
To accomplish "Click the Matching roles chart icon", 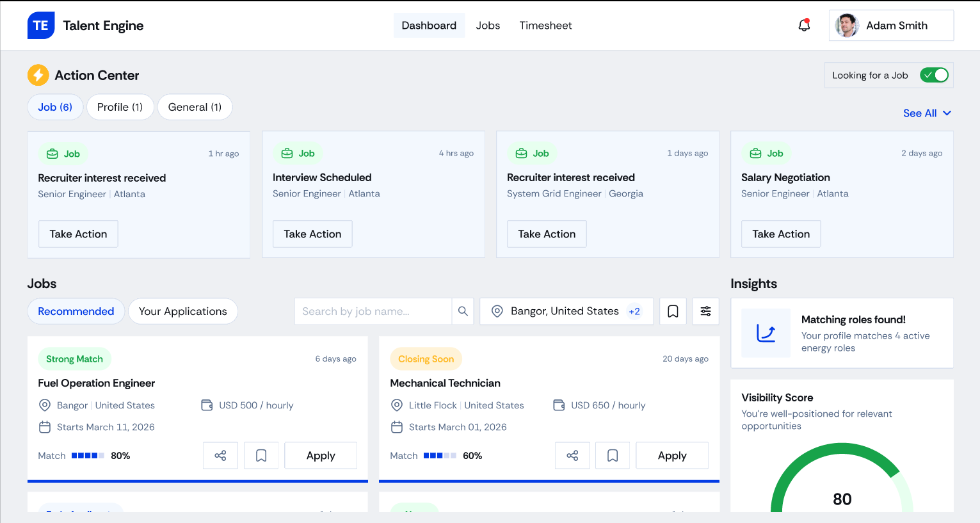I will click(766, 333).
